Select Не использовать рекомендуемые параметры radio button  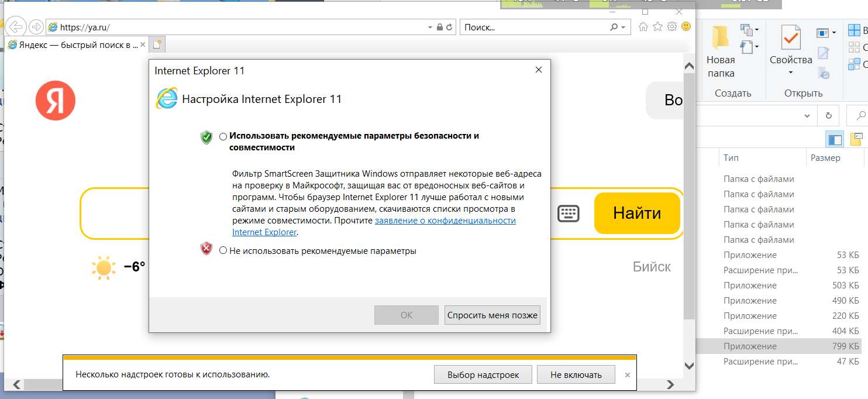click(x=223, y=250)
